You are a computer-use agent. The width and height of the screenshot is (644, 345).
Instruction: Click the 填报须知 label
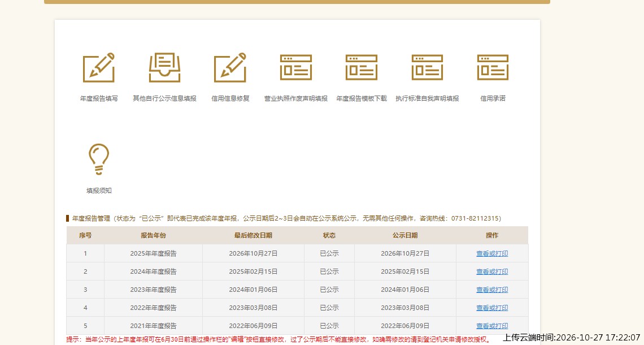[x=98, y=191]
